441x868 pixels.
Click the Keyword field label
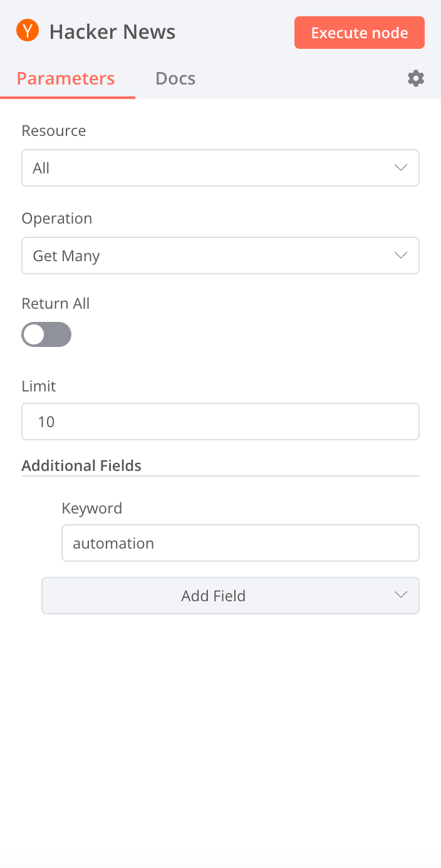92,508
